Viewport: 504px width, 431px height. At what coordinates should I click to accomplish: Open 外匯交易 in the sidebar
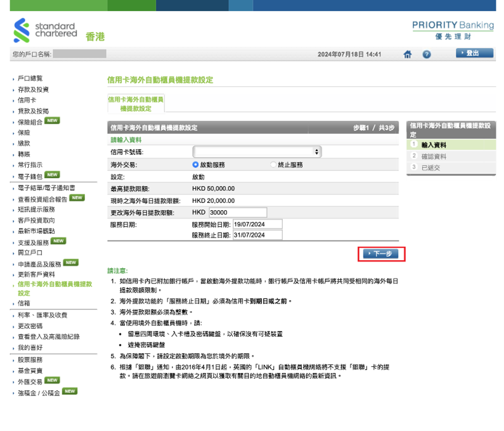[x=30, y=381]
